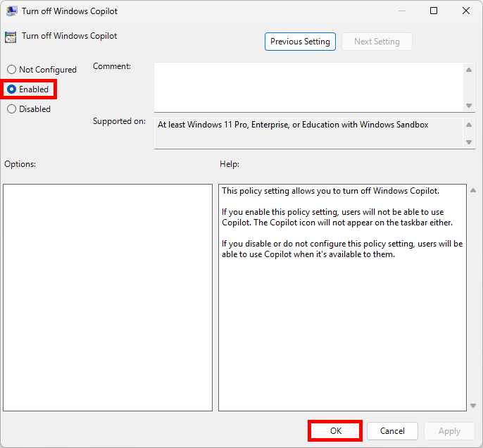Cancel the policy dialog
The image size is (483, 448).
pyautogui.click(x=392, y=431)
